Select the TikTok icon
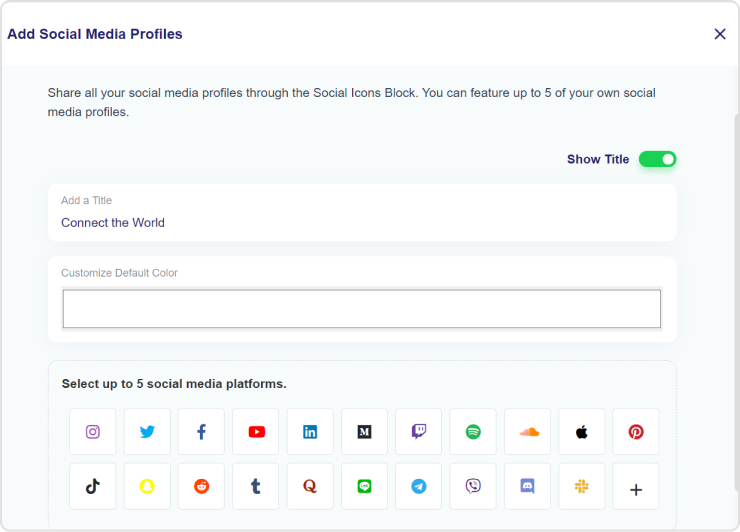Screen dimensions: 740x532 click(x=92, y=486)
